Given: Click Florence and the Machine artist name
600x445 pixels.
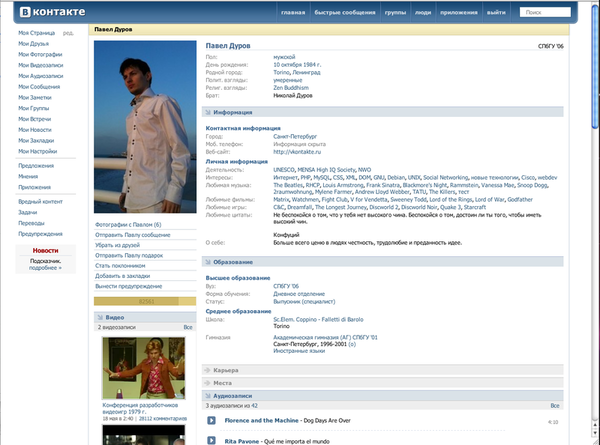Looking at the screenshot, I should click(x=261, y=421).
